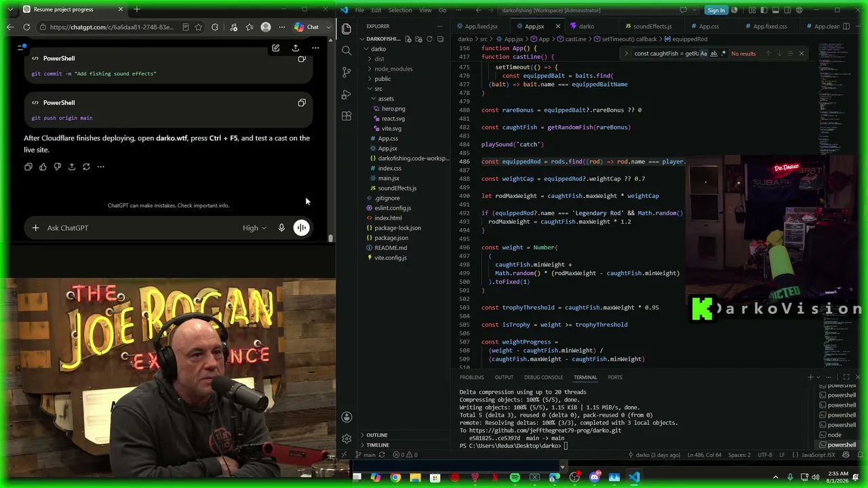This screenshot has width=868, height=488.
Task: Collapse all folders in Explorer
Action: [439, 39]
